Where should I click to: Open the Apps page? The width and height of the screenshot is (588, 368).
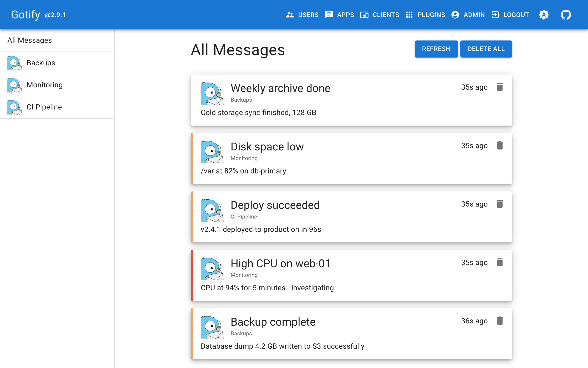339,15
